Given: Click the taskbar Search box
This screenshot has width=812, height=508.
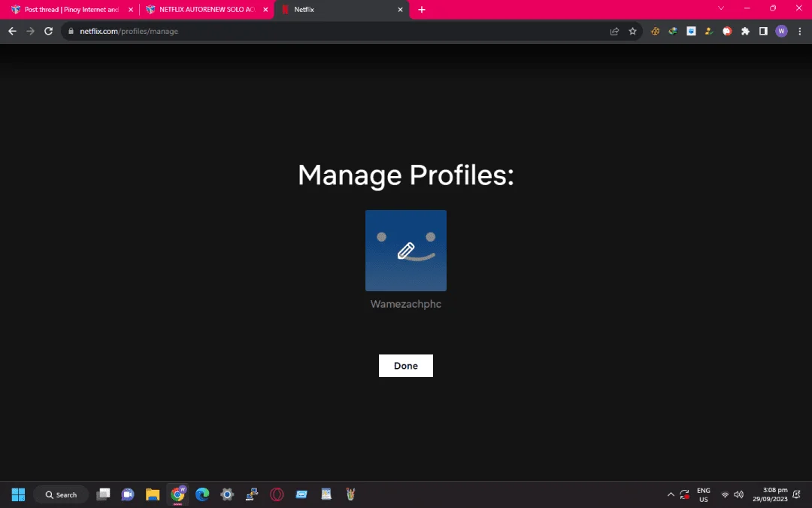Looking at the screenshot, I should [x=61, y=494].
